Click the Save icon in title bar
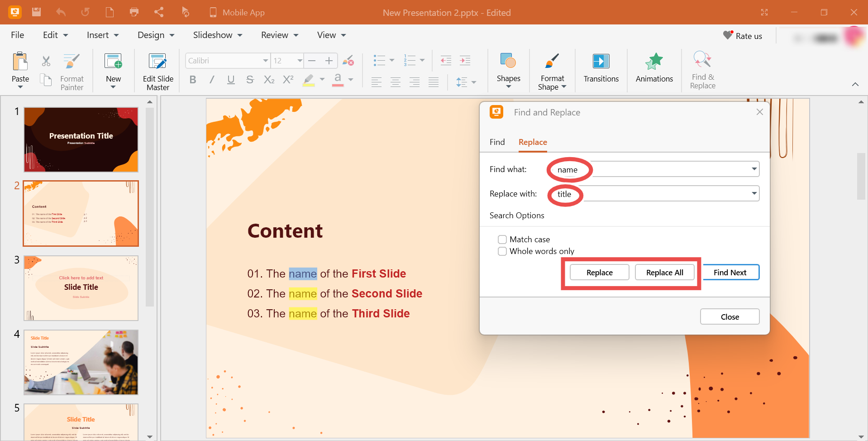 (x=37, y=12)
